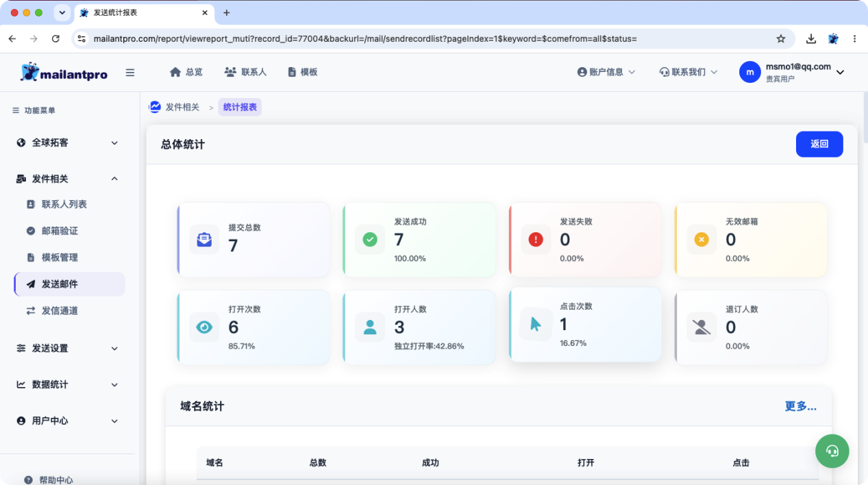The width and height of the screenshot is (868, 485).
Task: Click the globe icon beside 全球拓客
Action: click(x=21, y=142)
